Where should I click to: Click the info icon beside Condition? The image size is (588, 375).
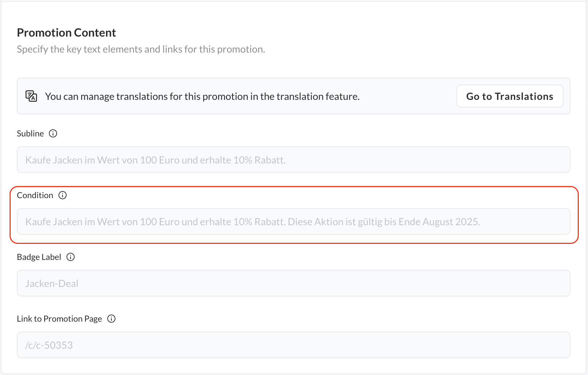pyautogui.click(x=63, y=195)
